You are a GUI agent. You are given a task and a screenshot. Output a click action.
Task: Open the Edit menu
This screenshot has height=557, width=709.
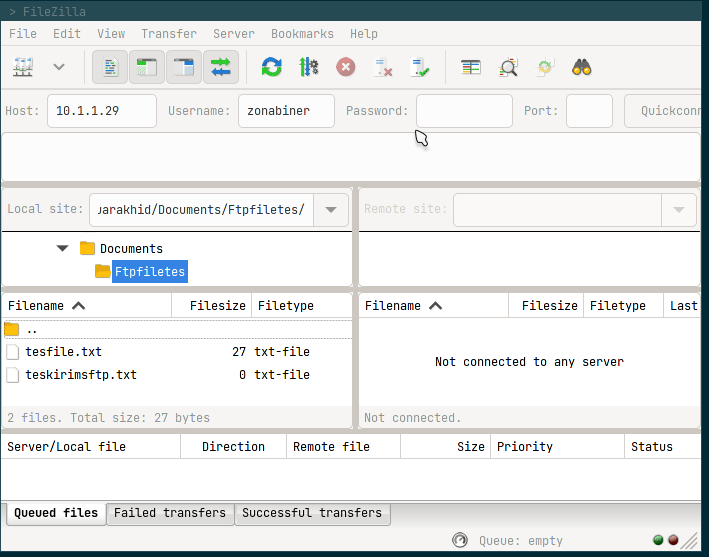coord(67,34)
